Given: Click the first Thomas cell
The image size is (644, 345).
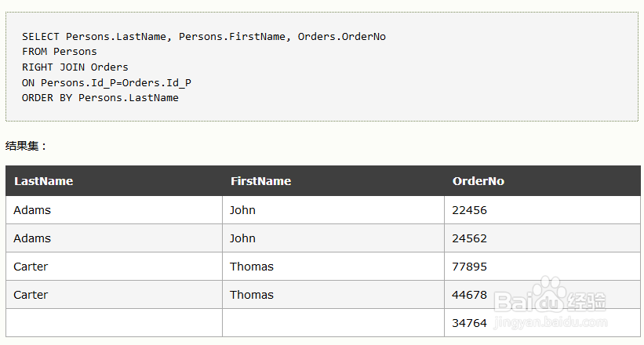Looking at the screenshot, I should point(333,267).
